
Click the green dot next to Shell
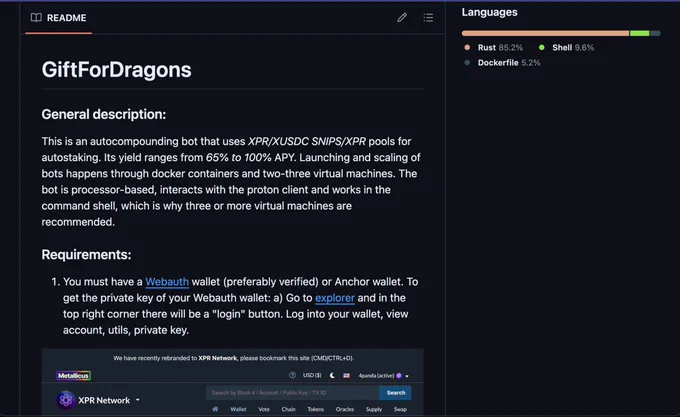tap(542, 47)
